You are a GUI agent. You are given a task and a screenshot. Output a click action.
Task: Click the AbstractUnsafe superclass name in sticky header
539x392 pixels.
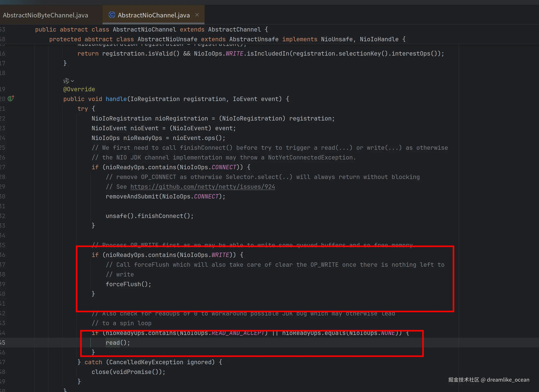(254, 39)
